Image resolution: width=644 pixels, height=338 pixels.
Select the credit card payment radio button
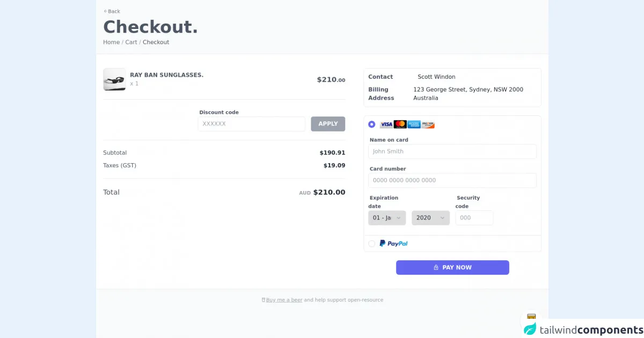click(372, 124)
